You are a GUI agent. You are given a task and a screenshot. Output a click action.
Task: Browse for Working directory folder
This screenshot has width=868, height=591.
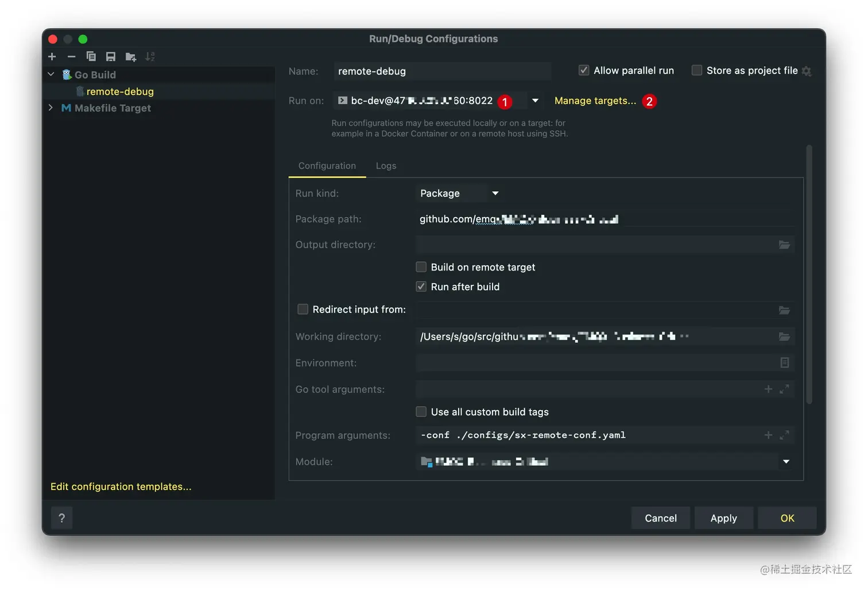point(784,337)
